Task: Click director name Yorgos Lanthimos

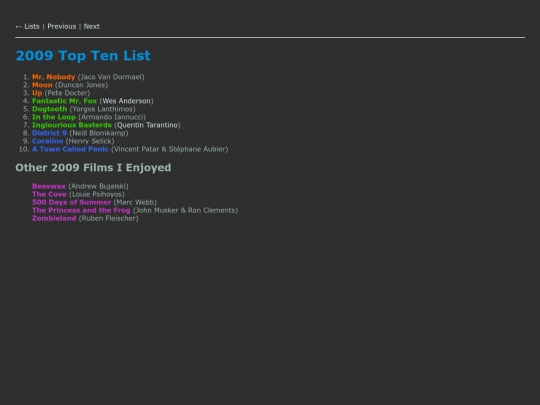Action: point(103,109)
